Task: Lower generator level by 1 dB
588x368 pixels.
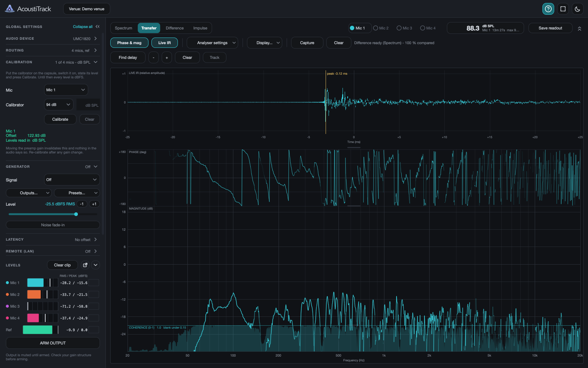Action: pyautogui.click(x=82, y=204)
